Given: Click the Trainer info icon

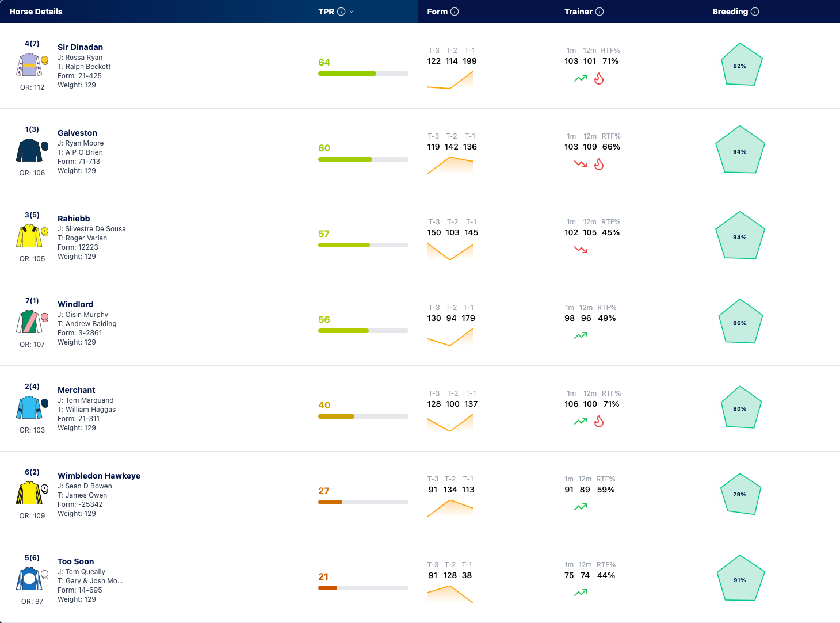Looking at the screenshot, I should (600, 12).
